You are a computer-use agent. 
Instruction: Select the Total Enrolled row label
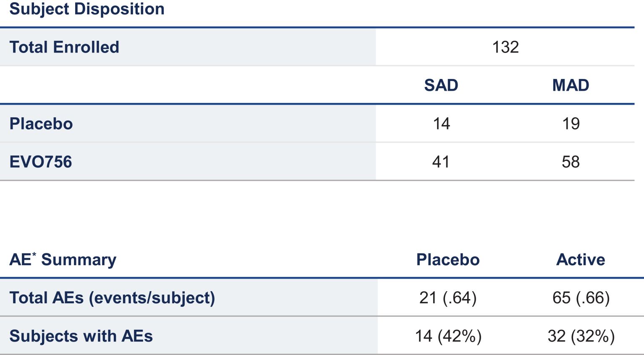[x=64, y=47]
